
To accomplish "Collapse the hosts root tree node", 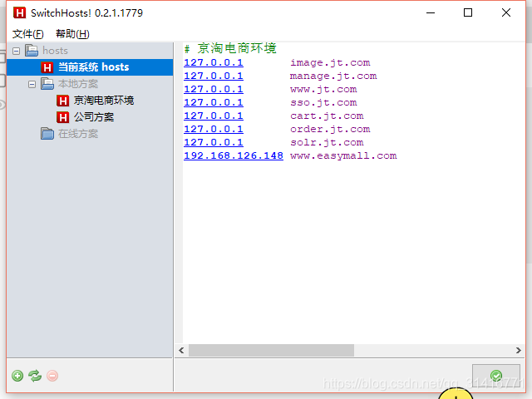I will tap(16, 51).
